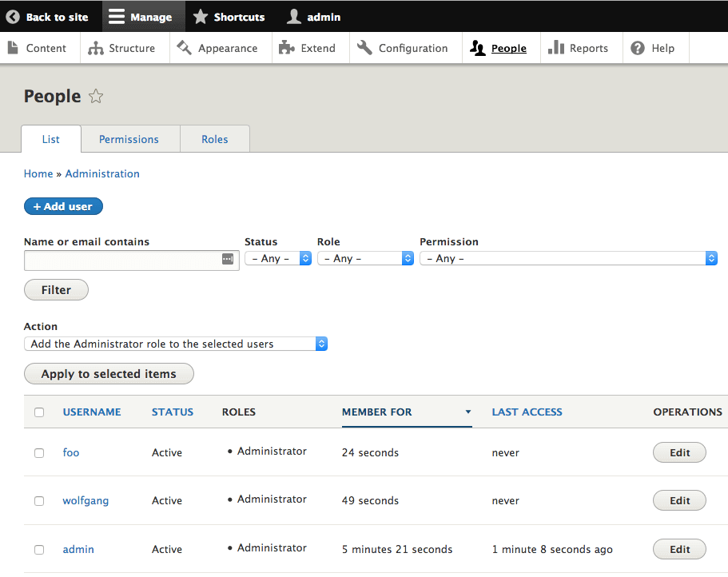728x577 pixels.
Task: Open the Reports menu text
Action: coord(589,48)
